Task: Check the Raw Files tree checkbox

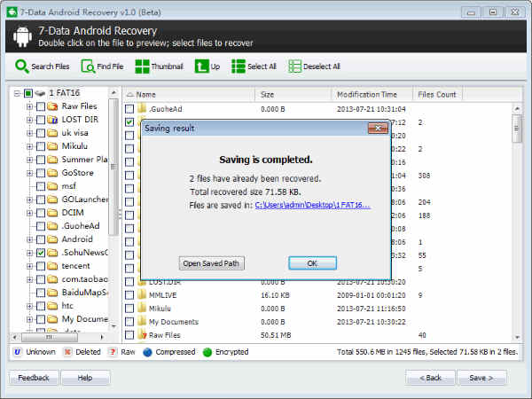Action: (x=41, y=106)
